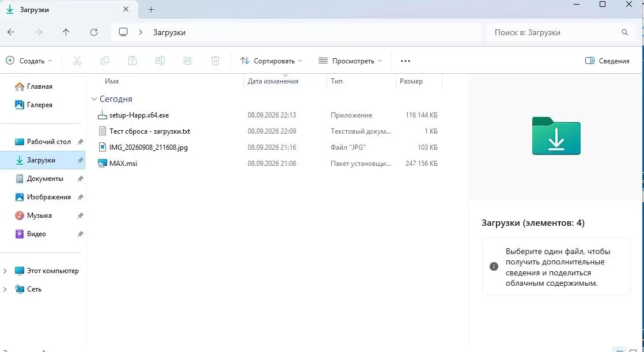The height and width of the screenshot is (352, 644).
Task: Click the setup-Happ.x64.exe file icon
Action: pyautogui.click(x=103, y=115)
